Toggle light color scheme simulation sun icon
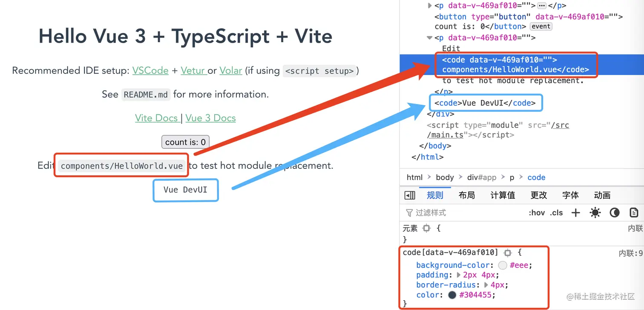 click(595, 212)
